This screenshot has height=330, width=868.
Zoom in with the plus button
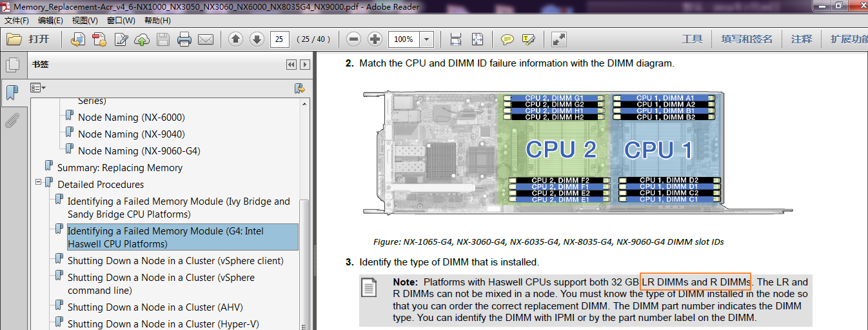point(375,39)
